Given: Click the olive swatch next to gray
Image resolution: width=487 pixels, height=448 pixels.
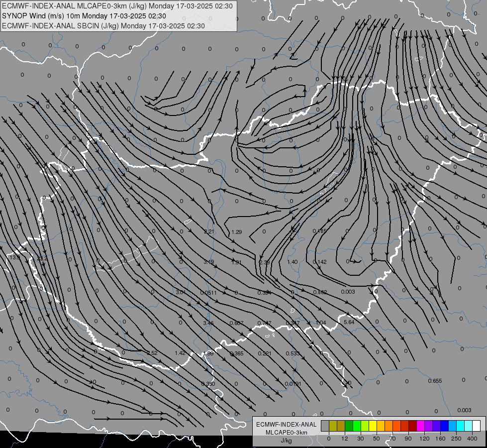Looking at the screenshot, I should tap(333, 426).
